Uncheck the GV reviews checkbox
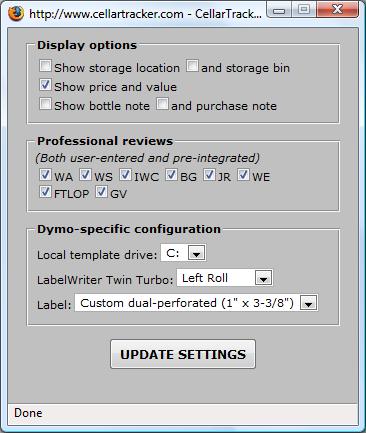Screen dimensions: 366x433 click(101, 192)
